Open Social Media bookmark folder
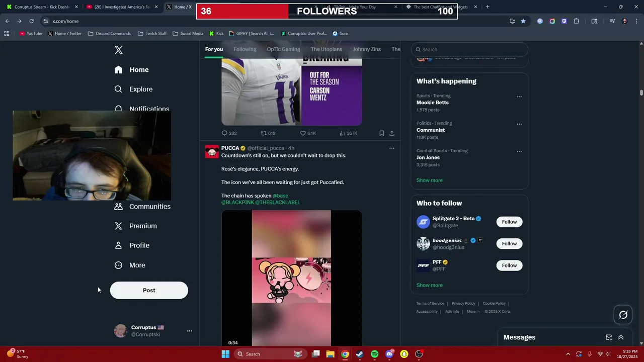 (x=188, y=34)
